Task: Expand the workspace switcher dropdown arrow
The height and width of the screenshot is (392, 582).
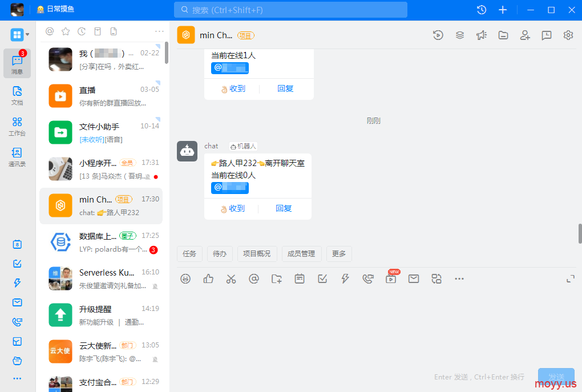Action: coord(27,35)
